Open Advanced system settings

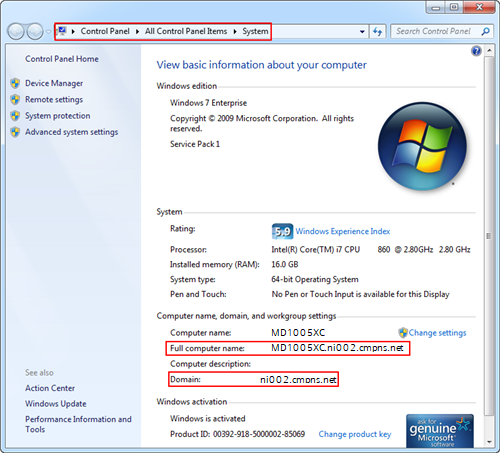(x=72, y=132)
